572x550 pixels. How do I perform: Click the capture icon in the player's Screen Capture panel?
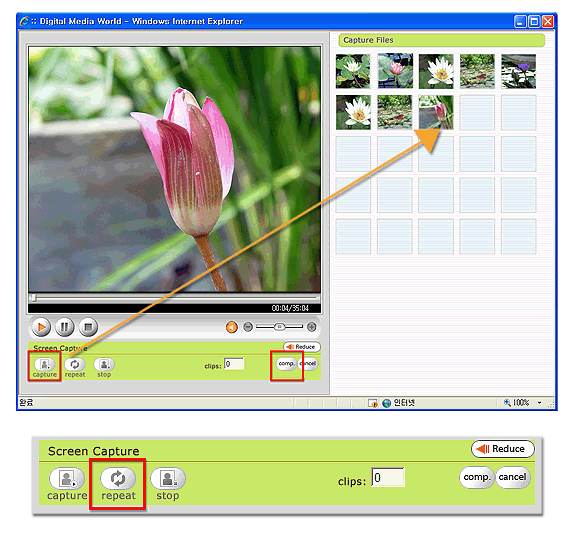[45, 364]
